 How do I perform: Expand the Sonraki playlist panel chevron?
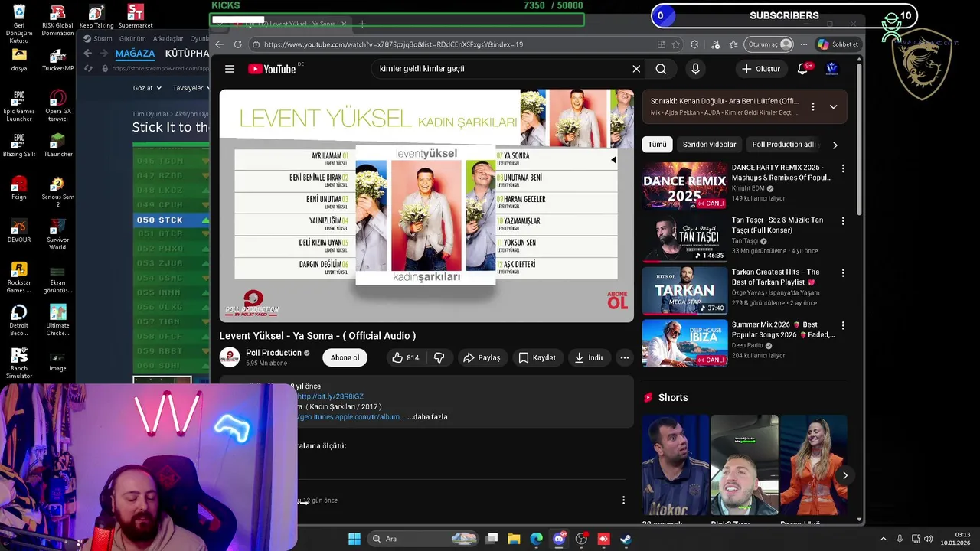coord(833,107)
